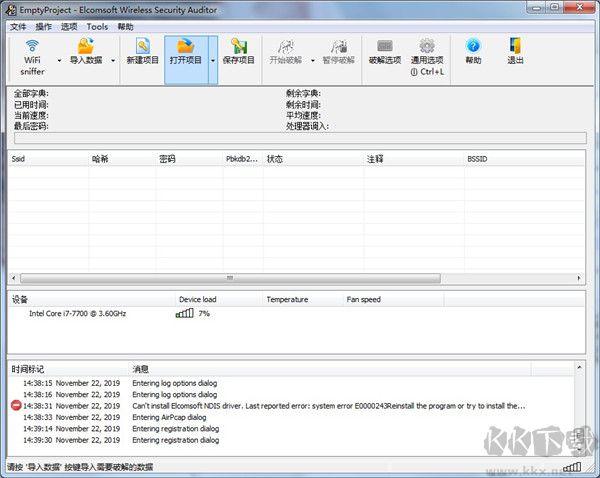Screen dimensions: 600x478
Task: Sort by the 状态 column header
Action: tap(313, 159)
